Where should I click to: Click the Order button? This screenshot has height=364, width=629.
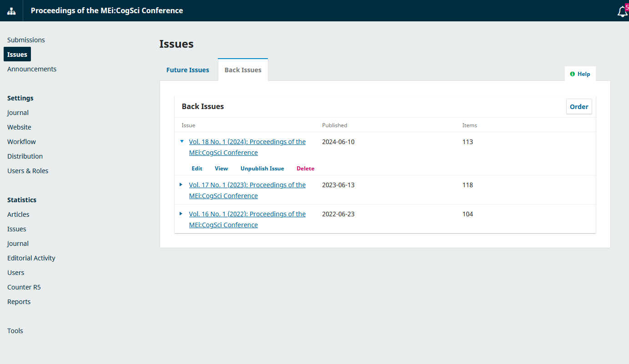pos(579,106)
